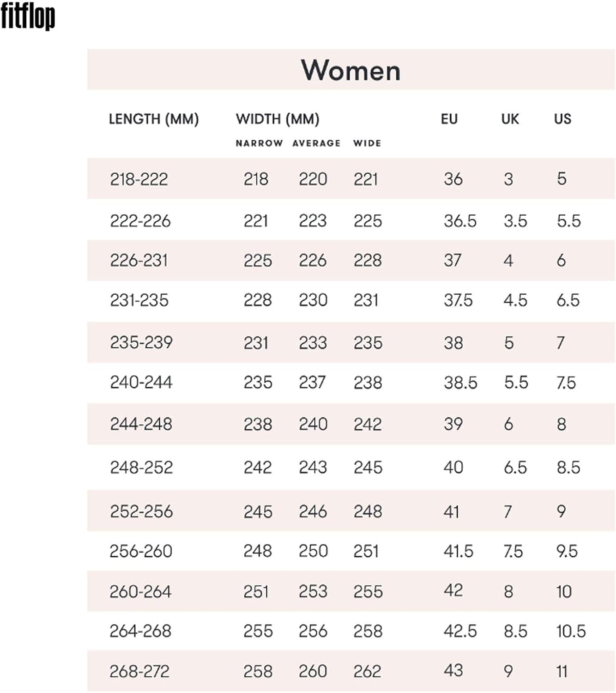Click the 268-272 length range cell
Viewport: 616px width, 693px height.
tap(139, 671)
